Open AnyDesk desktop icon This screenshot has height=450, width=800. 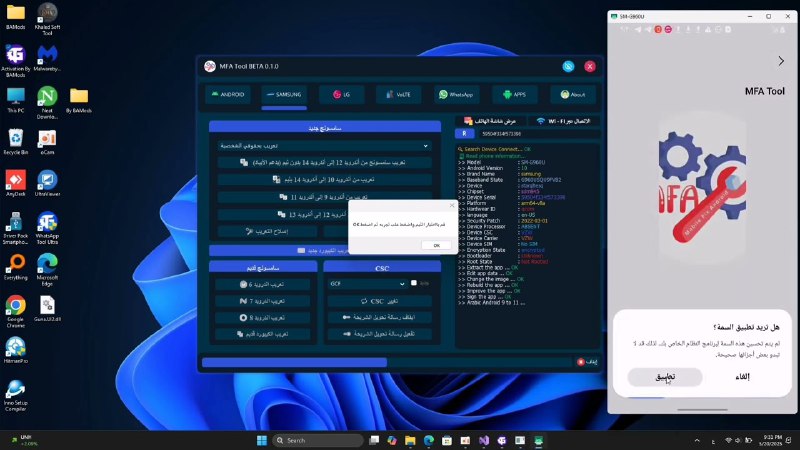(16, 184)
